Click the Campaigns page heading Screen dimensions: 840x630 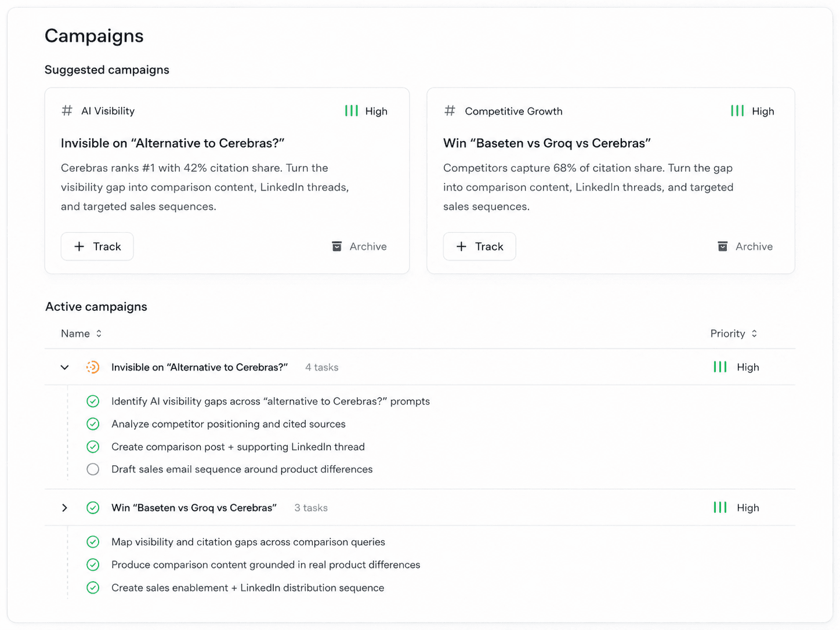click(x=94, y=36)
